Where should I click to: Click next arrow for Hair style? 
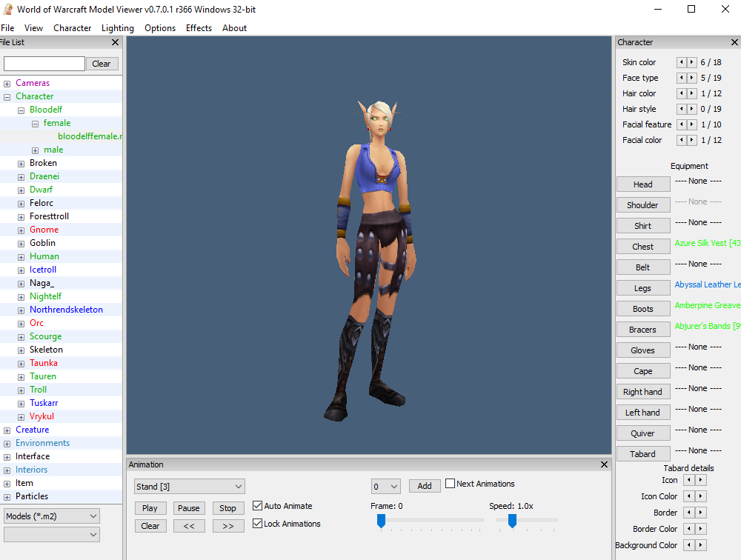point(692,109)
